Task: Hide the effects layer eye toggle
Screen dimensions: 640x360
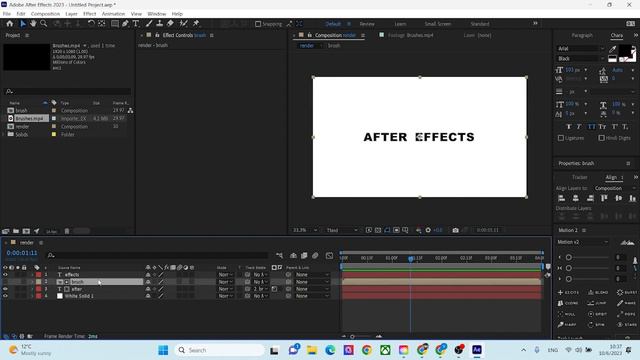Action: pyautogui.click(x=5, y=275)
